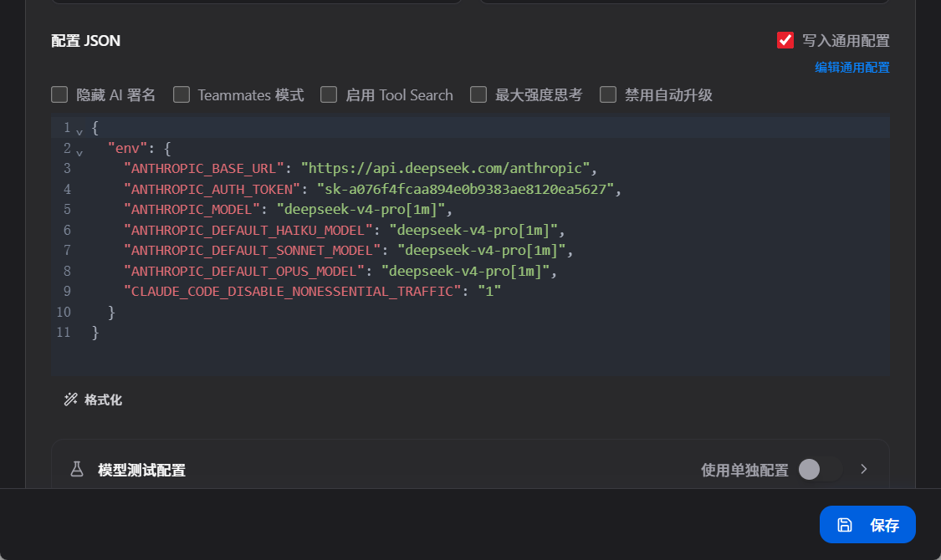
Task: Click the "https://api.deepseek.com/anthropic" value
Action: click(445, 169)
